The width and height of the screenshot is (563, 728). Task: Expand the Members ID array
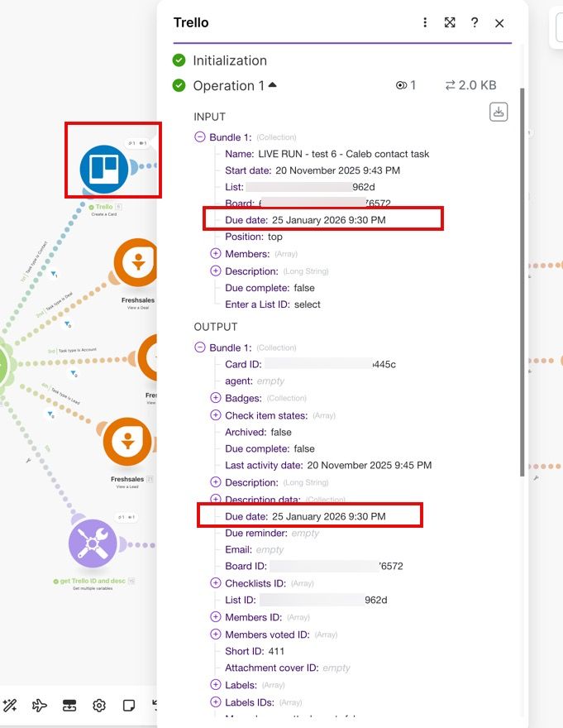[215, 616]
